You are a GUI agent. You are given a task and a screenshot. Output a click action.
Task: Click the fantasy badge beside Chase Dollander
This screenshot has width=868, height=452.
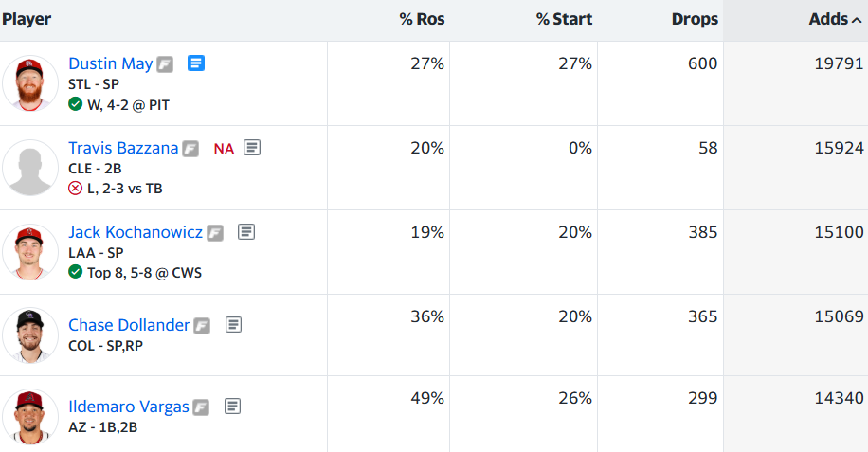[x=202, y=326]
